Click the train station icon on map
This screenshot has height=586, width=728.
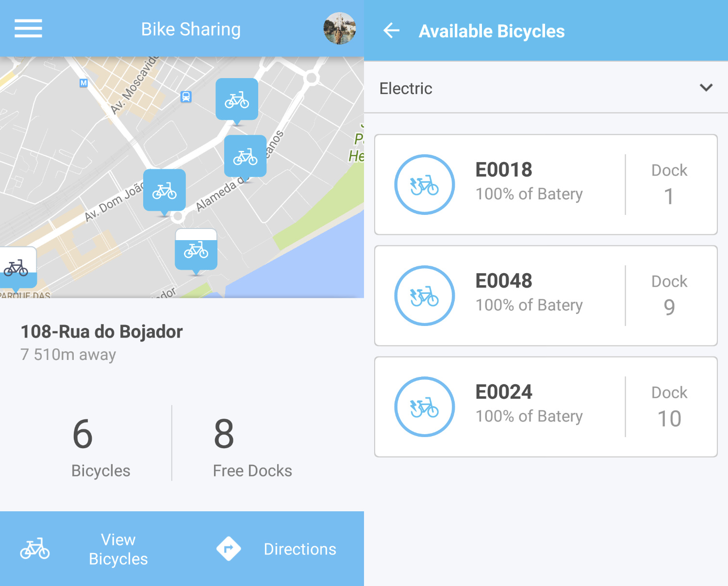186,97
